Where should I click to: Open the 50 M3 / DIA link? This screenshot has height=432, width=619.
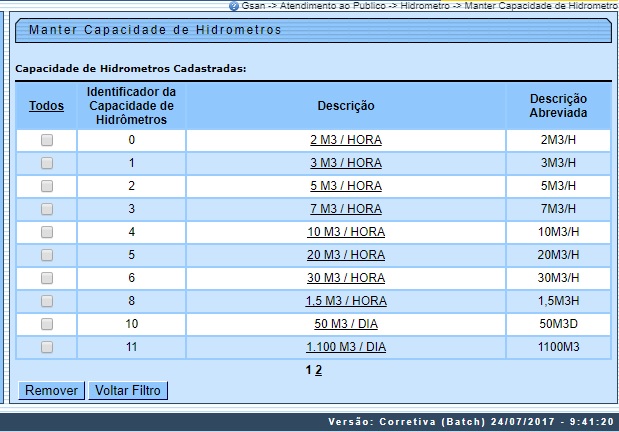pyautogui.click(x=346, y=324)
